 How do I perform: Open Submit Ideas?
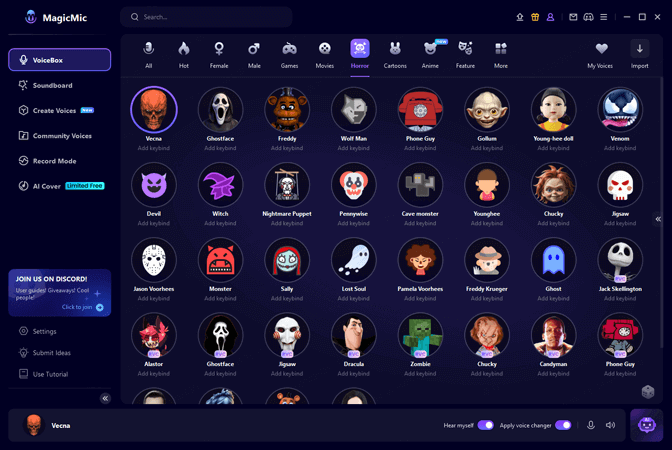click(45, 353)
